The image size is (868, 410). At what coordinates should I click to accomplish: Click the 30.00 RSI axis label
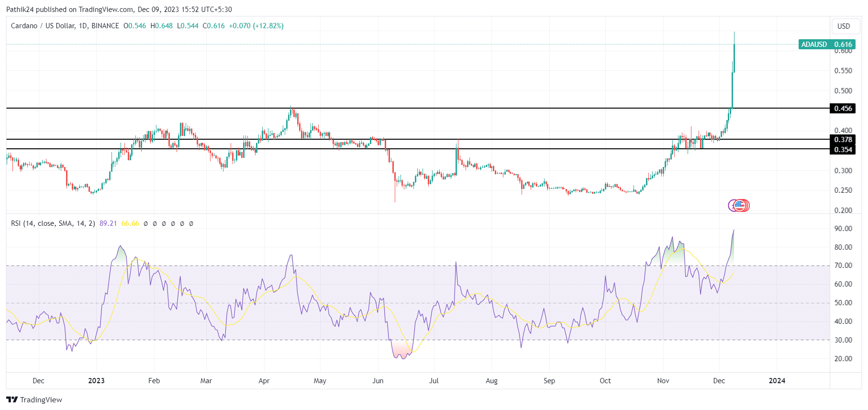coord(843,340)
